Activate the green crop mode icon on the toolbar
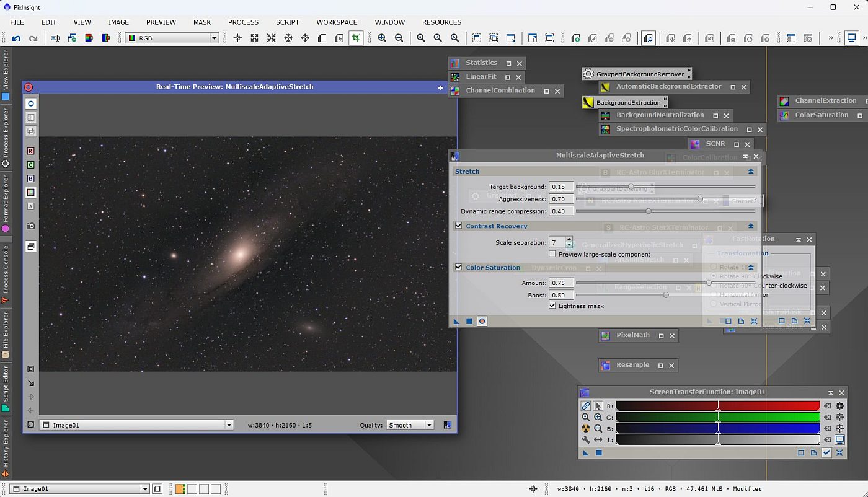 [x=356, y=38]
